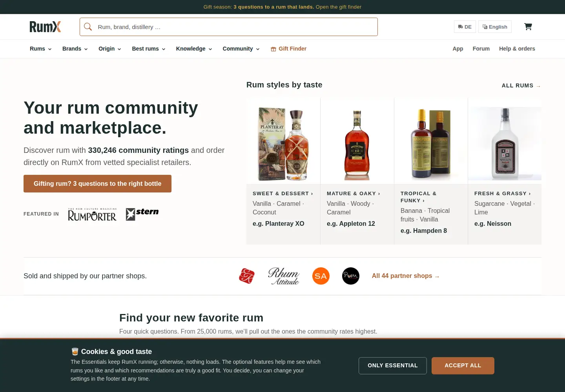The height and width of the screenshot is (392, 565).
Task: Click 'e.g. Neisson' text
Action: 493,224
